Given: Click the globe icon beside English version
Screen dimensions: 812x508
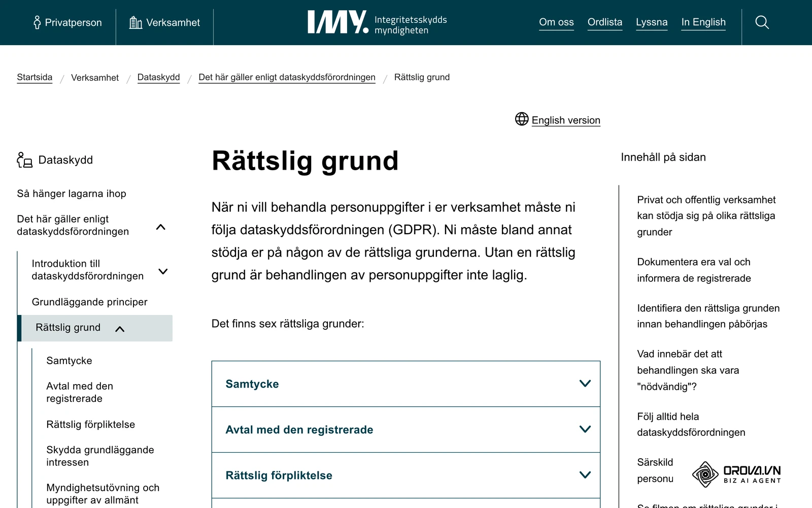Looking at the screenshot, I should point(522,119).
